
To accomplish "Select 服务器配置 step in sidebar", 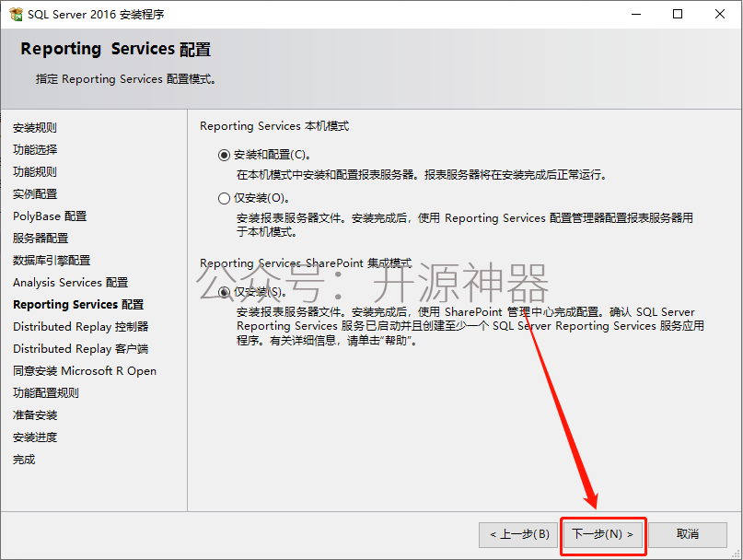I will coord(41,238).
